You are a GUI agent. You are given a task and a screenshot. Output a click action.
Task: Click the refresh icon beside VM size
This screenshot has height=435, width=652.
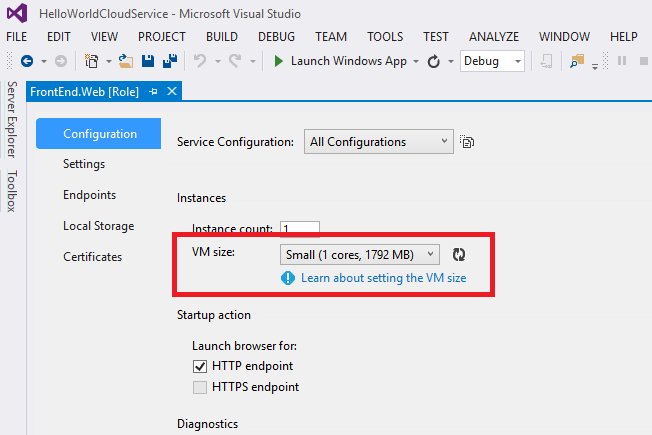click(459, 255)
